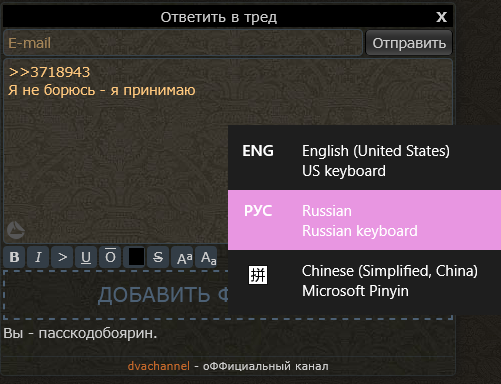Select English (United States) US keyboard
501x384 pixels.
pyautogui.click(x=364, y=160)
